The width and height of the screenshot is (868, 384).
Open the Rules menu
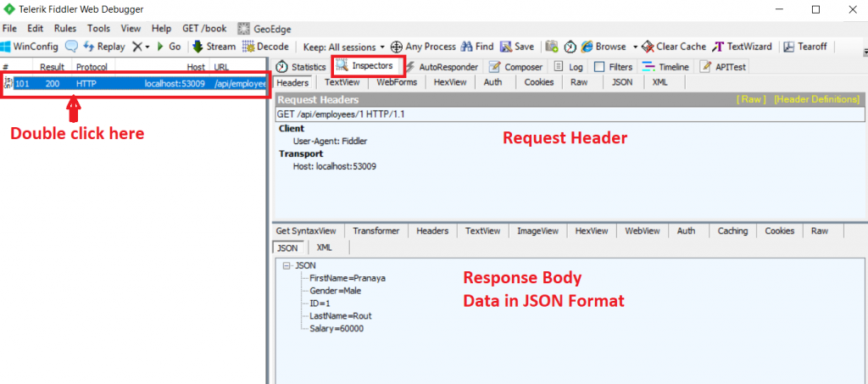click(65, 29)
